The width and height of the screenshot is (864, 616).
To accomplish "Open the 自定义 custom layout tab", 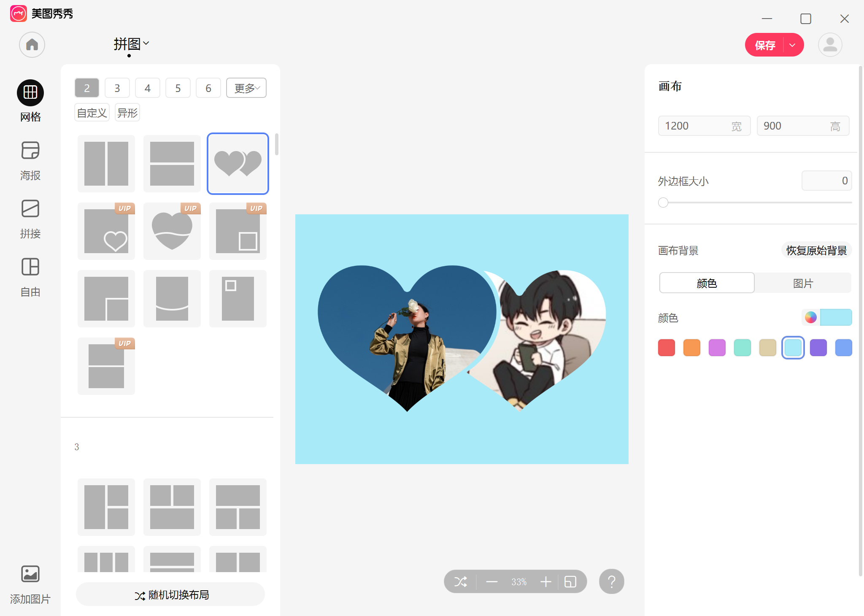I will click(x=92, y=113).
